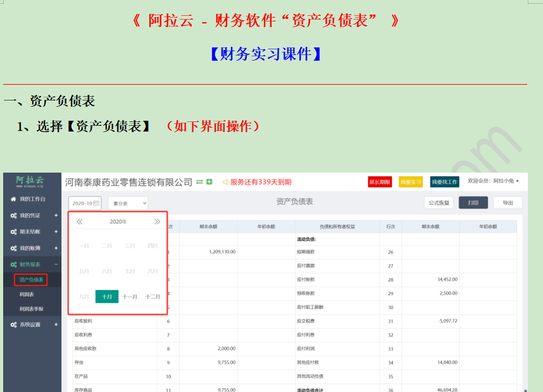Click the dark teal 我要找工作 button
The image size is (543, 392).
click(x=445, y=182)
